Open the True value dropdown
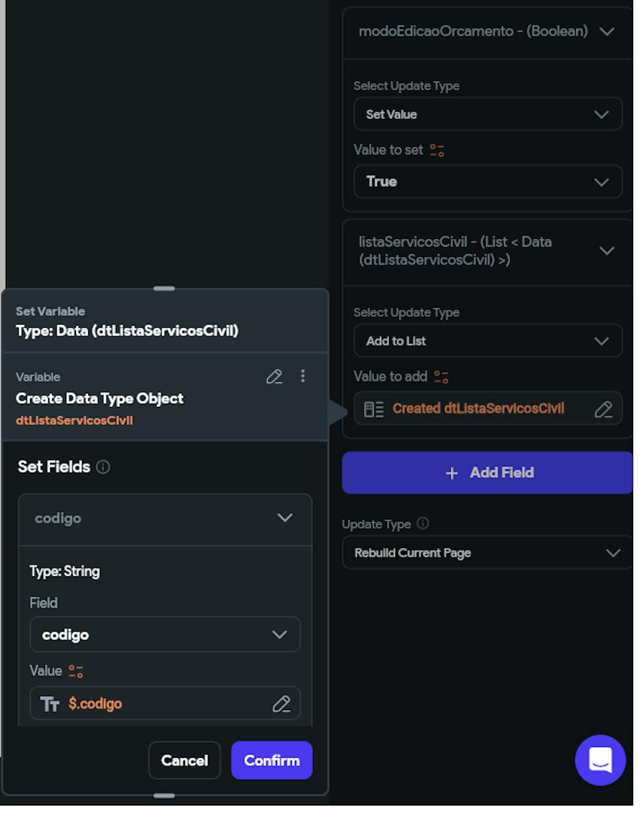The width and height of the screenshot is (644, 828). 488,182
